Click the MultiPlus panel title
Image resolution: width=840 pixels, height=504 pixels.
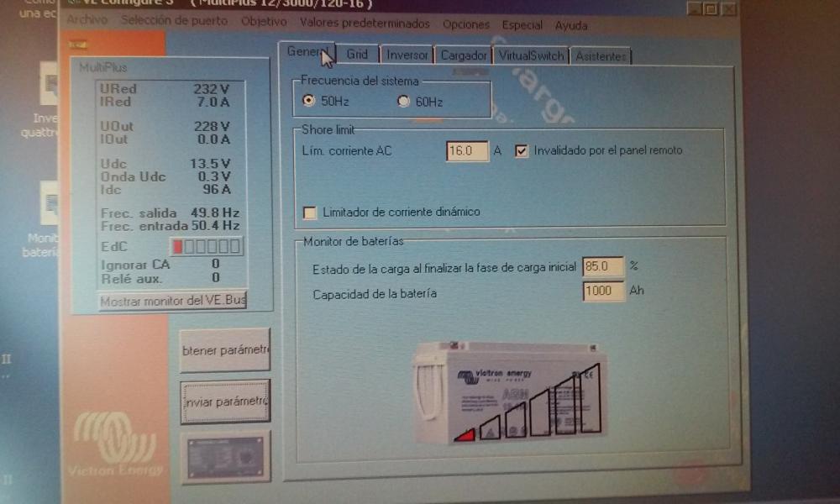tap(102, 67)
